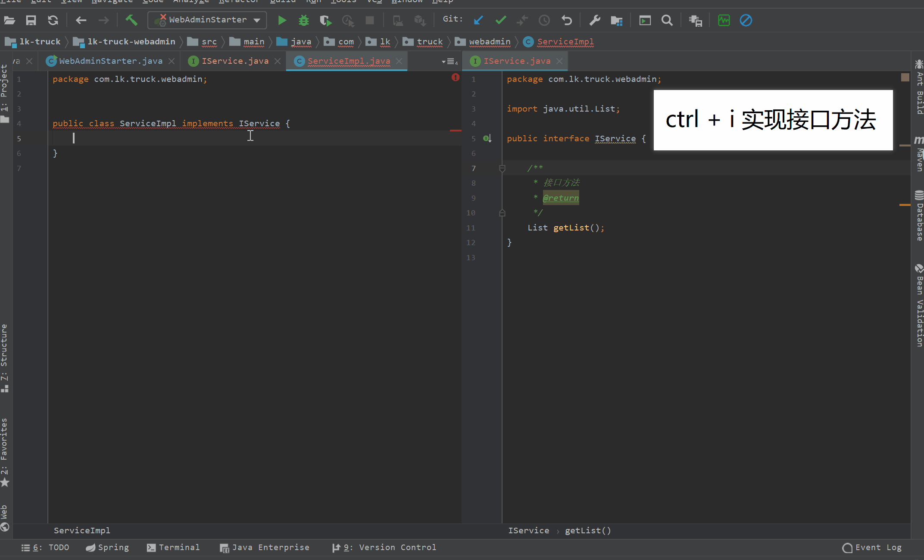Collapse the Javadoc comment at line 7
The image size is (924, 560).
(502, 168)
